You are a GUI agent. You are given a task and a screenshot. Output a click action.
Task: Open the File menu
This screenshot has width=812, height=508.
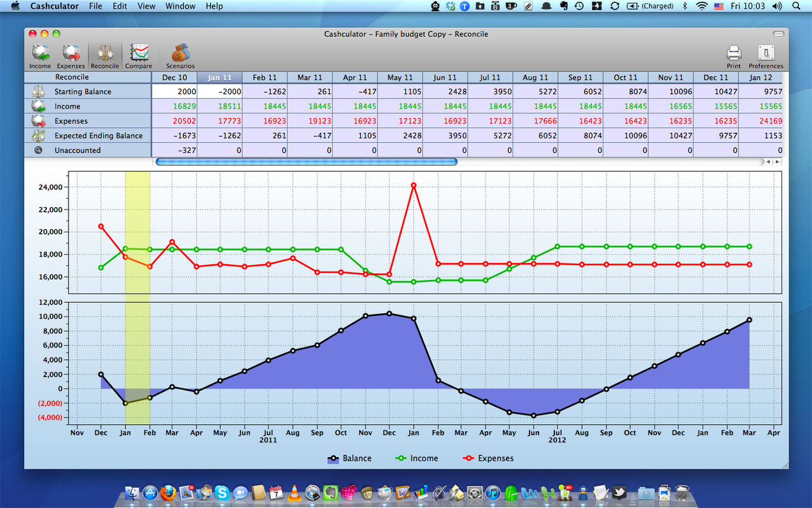(95, 6)
